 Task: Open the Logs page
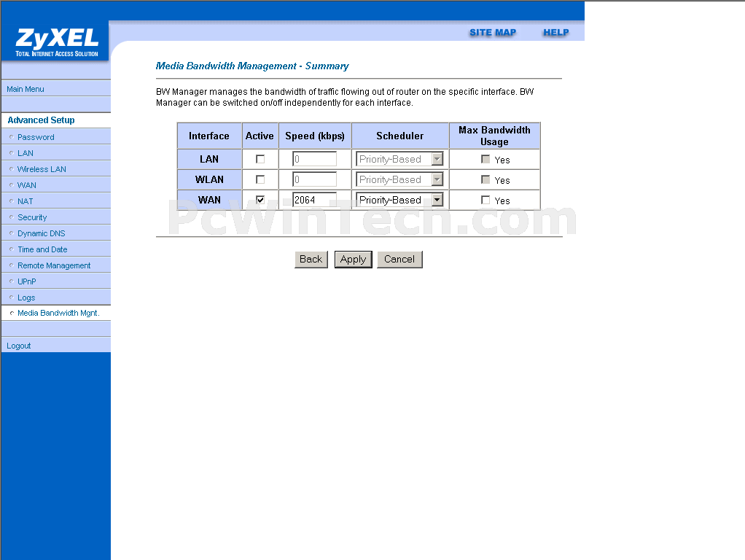(x=26, y=297)
